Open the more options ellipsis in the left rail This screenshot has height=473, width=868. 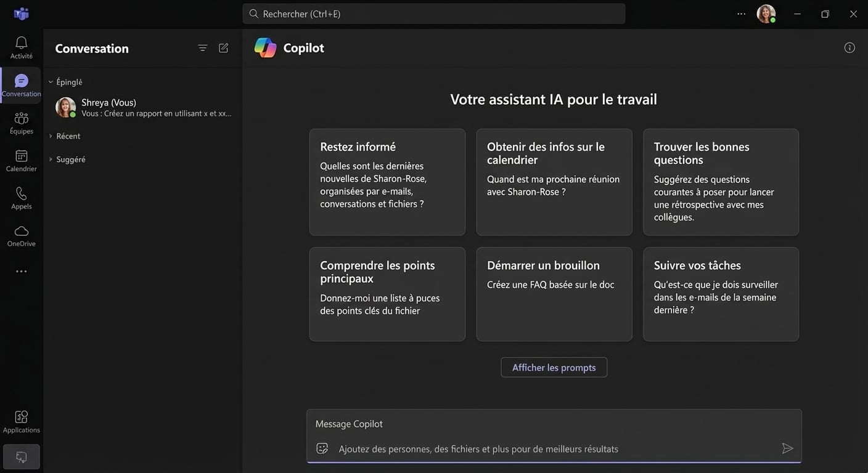(x=21, y=271)
